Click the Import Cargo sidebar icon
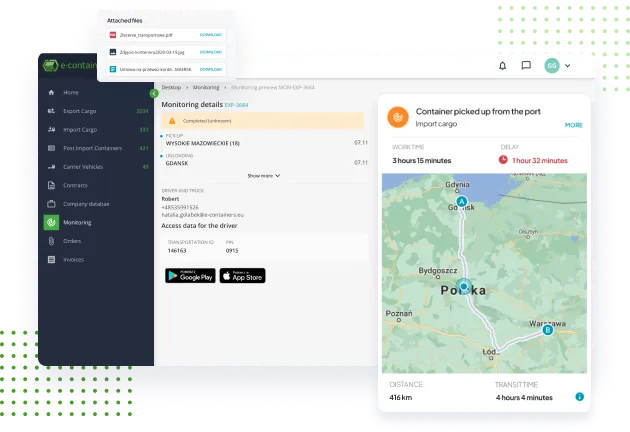Image resolution: width=630 pixels, height=432 pixels. click(x=51, y=129)
